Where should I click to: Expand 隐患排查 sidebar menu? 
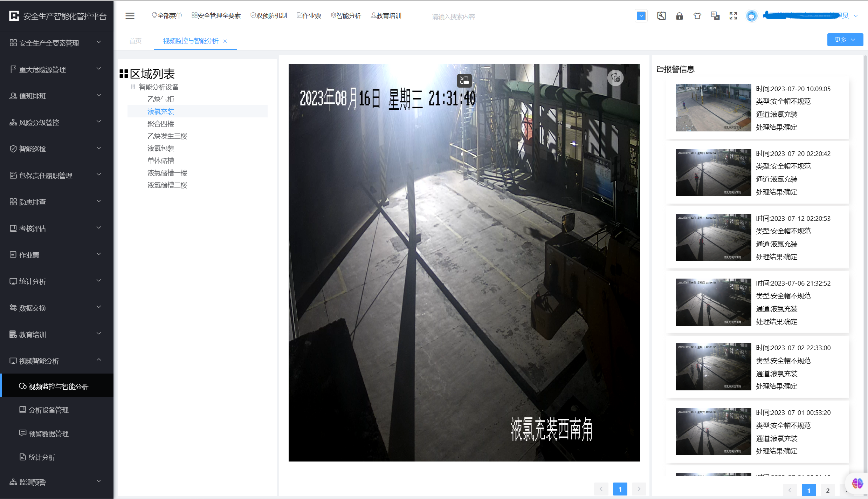pos(57,202)
